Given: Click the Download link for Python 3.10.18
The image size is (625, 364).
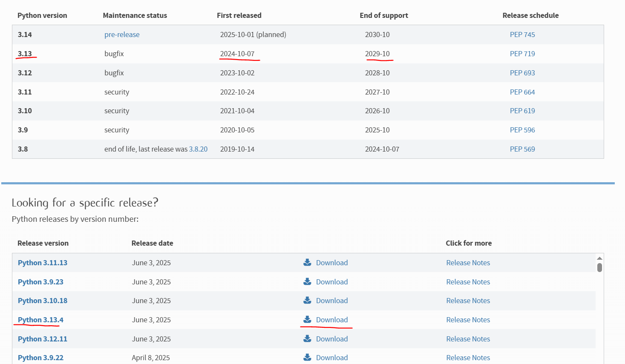Looking at the screenshot, I should coord(332,301).
